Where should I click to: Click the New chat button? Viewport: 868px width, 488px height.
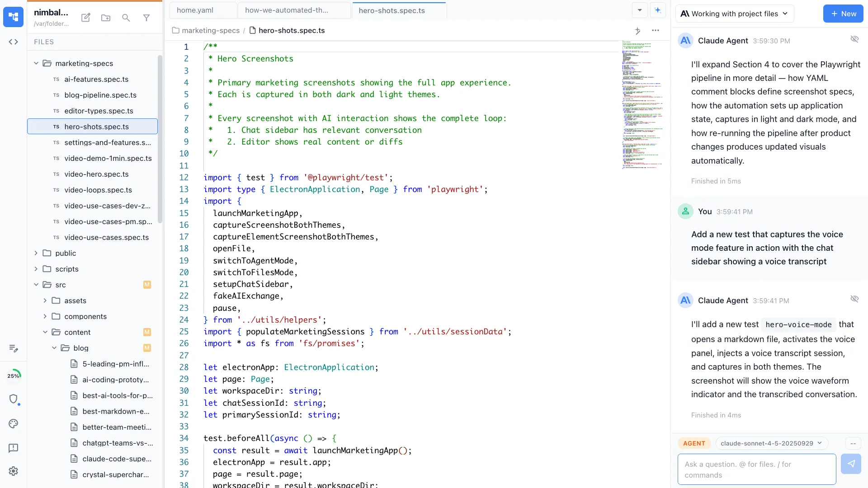(x=843, y=14)
